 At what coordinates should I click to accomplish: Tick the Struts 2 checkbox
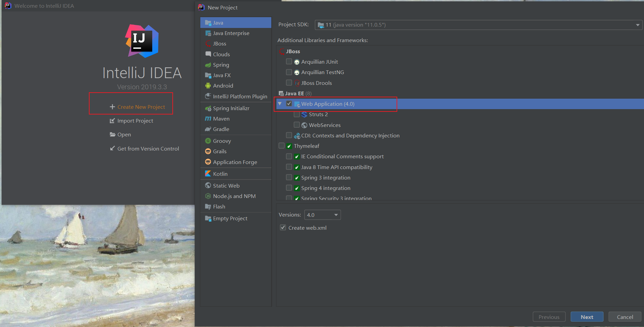(x=297, y=115)
